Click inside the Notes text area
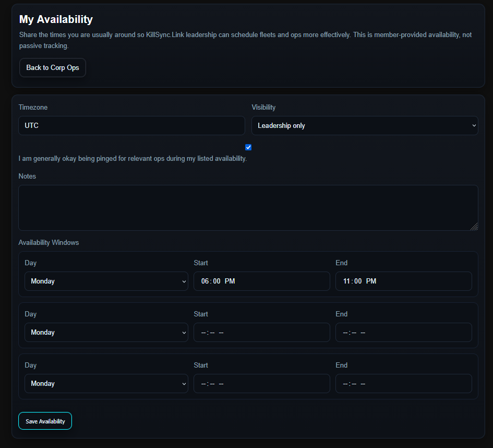 pyautogui.click(x=248, y=207)
